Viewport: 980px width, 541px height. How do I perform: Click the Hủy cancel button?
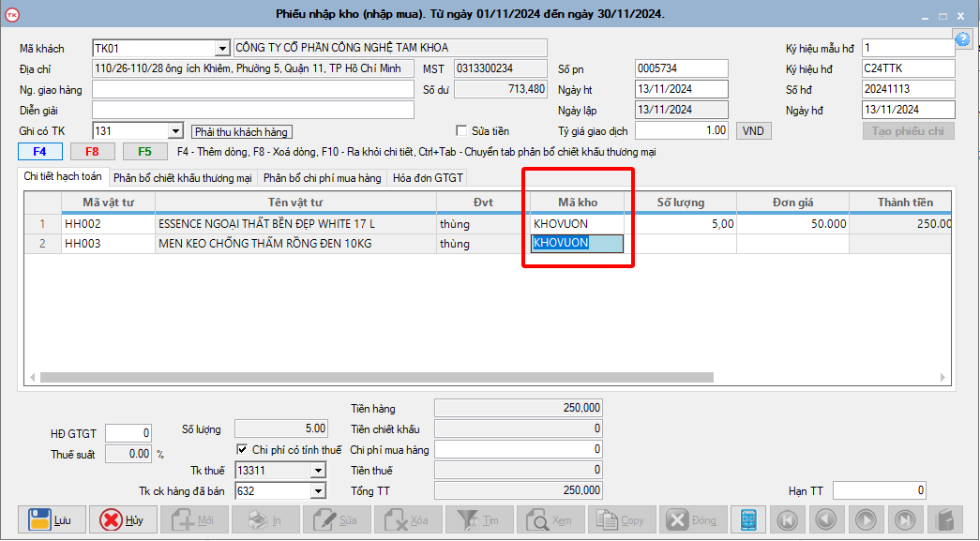(124, 519)
